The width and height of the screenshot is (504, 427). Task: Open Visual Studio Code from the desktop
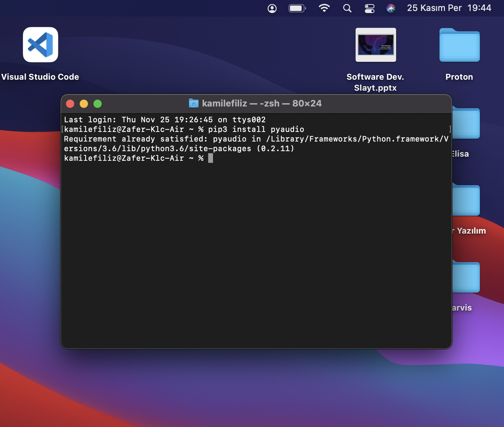coord(40,45)
